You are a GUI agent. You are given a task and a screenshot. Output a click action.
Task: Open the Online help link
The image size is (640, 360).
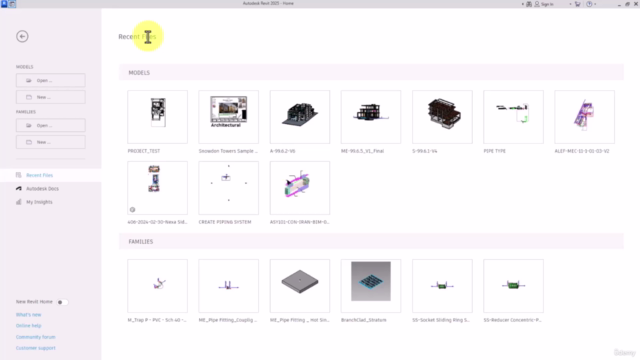[29, 326]
